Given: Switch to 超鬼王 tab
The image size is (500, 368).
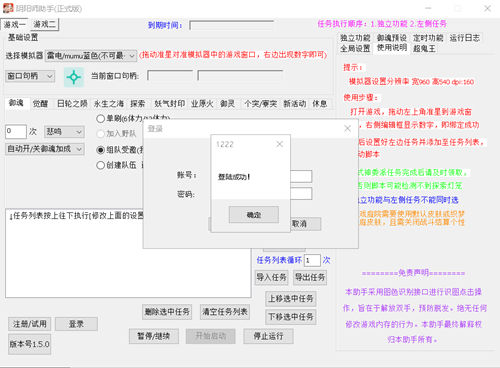Looking at the screenshot, I should point(424,49).
